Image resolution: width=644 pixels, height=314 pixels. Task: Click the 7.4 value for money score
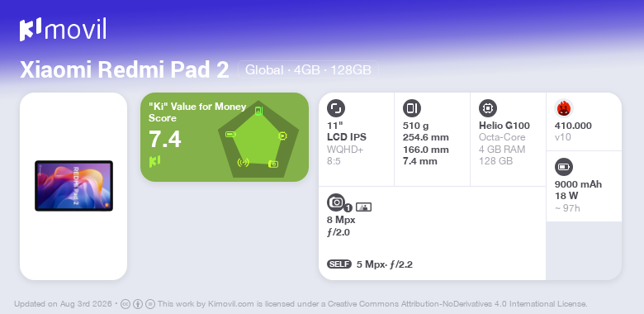pyautogui.click(x=164, y=139)
